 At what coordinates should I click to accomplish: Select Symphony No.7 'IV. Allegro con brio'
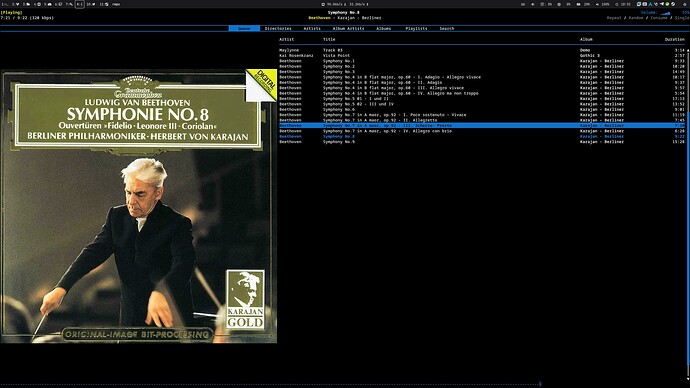[482, 131]
